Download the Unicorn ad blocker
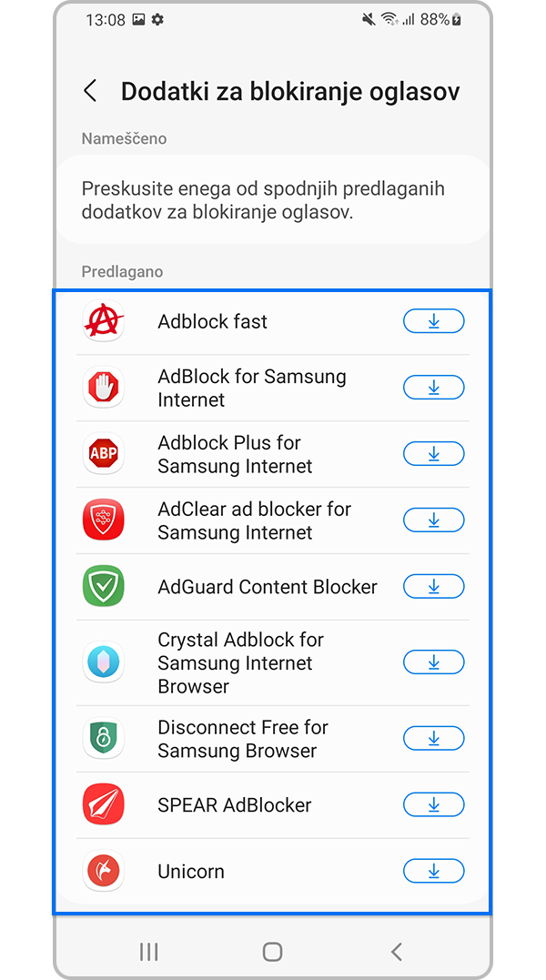The width and height of the screenshot is (546, 980). [x=433, y=871]
